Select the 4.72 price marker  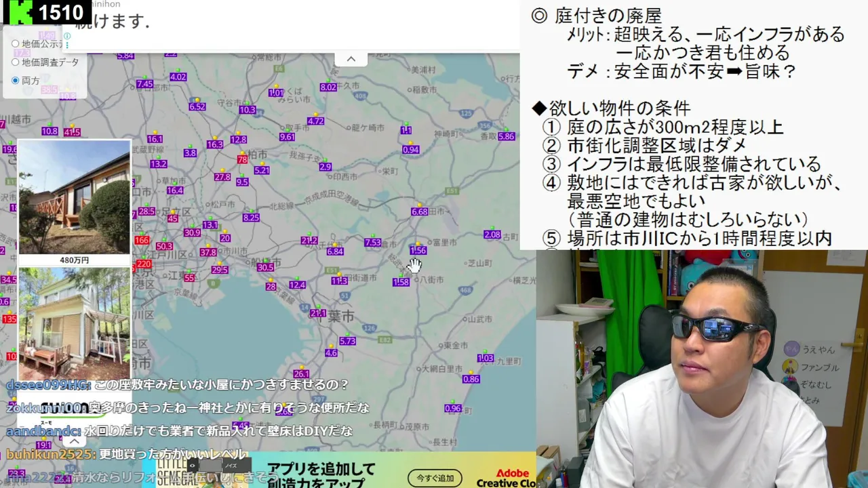[315, 121]
